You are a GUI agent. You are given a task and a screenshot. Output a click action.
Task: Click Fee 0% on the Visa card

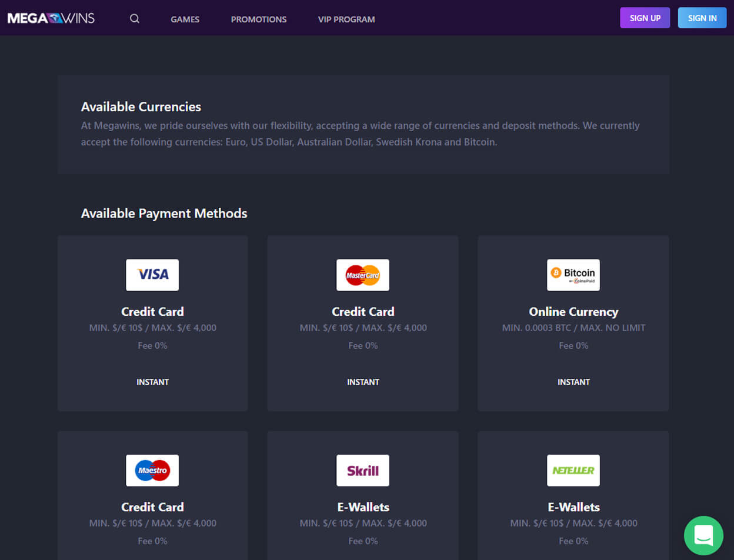(152, 345)
